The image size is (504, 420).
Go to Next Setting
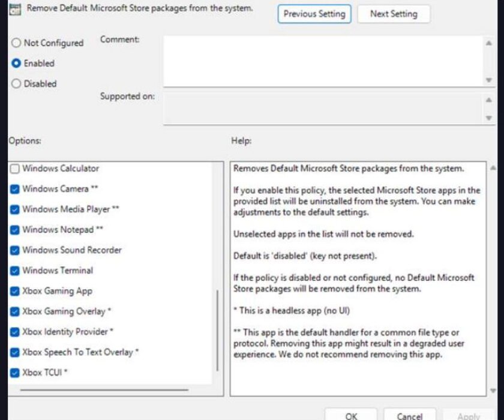(394, 14)
